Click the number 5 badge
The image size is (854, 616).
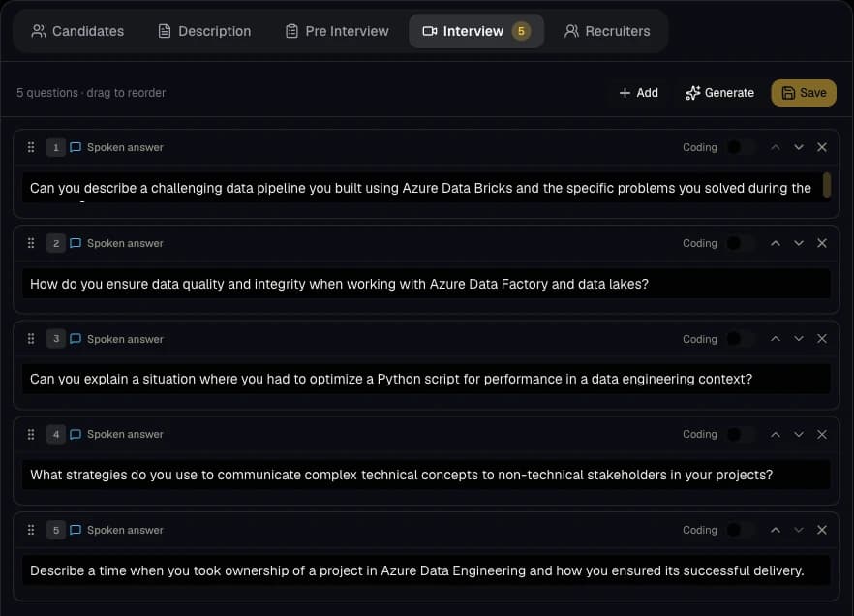[55, 530]
